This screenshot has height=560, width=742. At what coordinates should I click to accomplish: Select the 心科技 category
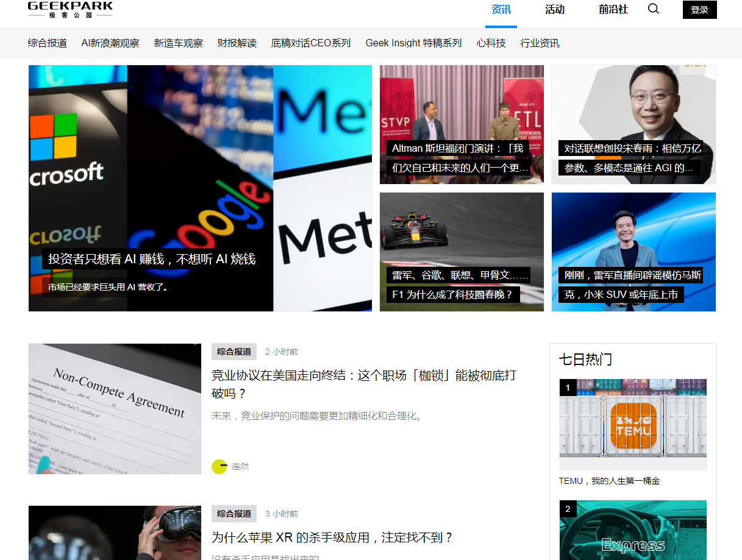(491, 43)
